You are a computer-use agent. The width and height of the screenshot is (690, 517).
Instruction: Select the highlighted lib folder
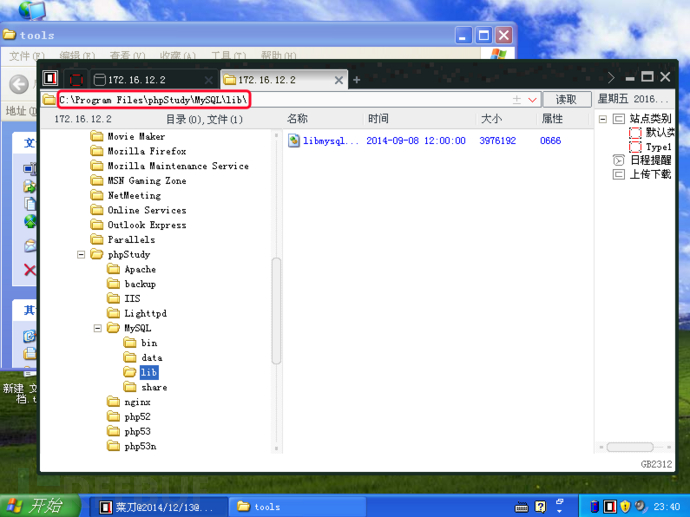(149, 372)
